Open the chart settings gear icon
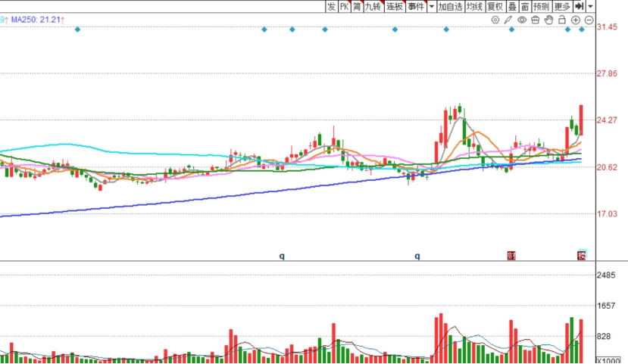Viewport: 628px width, 364px height. pyautogui.click(x=495, y=20)
